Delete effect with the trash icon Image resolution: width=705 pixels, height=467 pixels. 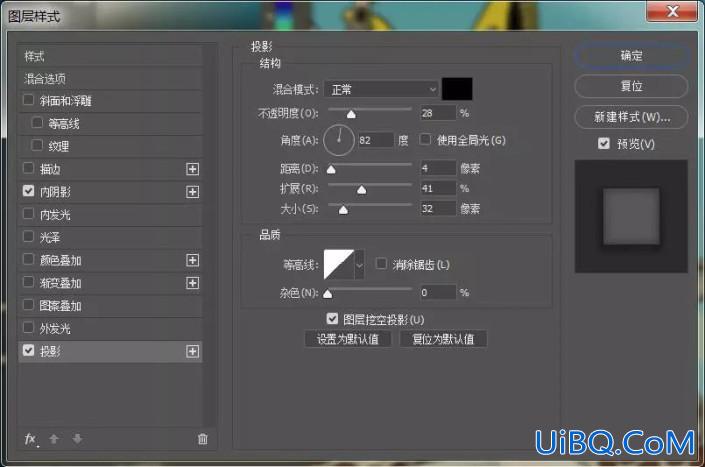(203, 439)
